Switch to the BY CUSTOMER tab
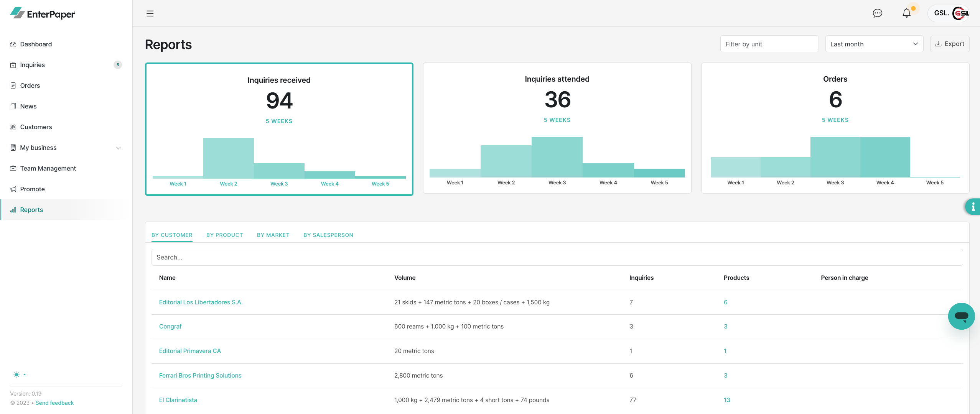980x414 pixels. (x=172, y=235)
